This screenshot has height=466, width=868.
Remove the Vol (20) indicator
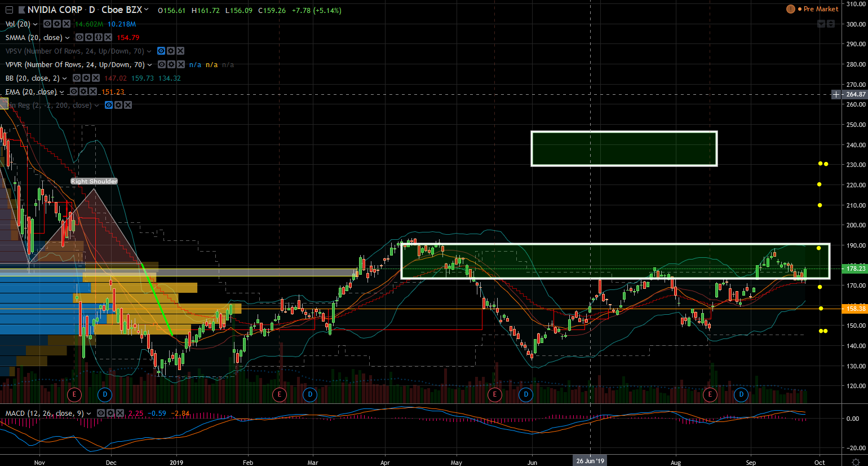(67, 24)
